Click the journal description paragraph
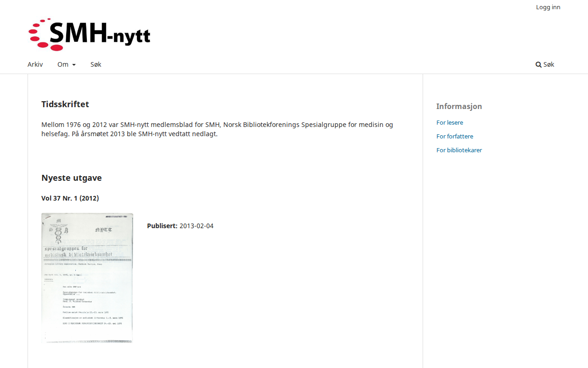The height and width of the screenshot is (368, 588). [217, 129]
